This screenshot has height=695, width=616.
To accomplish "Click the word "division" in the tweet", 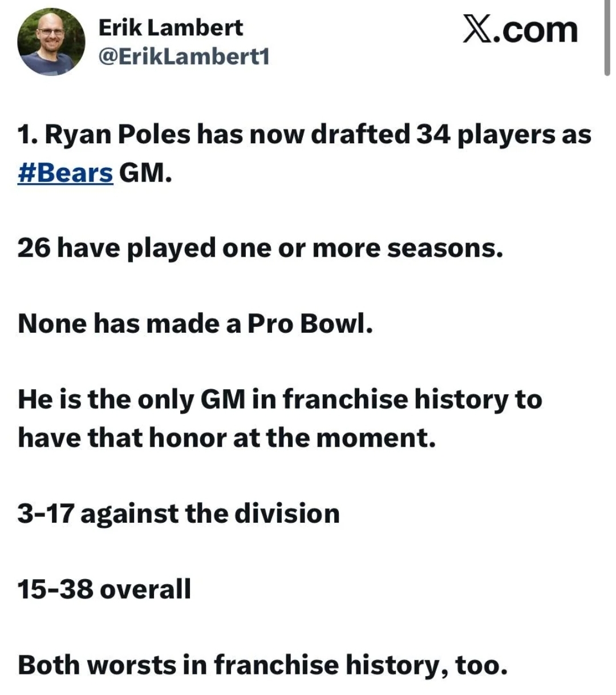I will pyautogui.click(x=287, y=513).
